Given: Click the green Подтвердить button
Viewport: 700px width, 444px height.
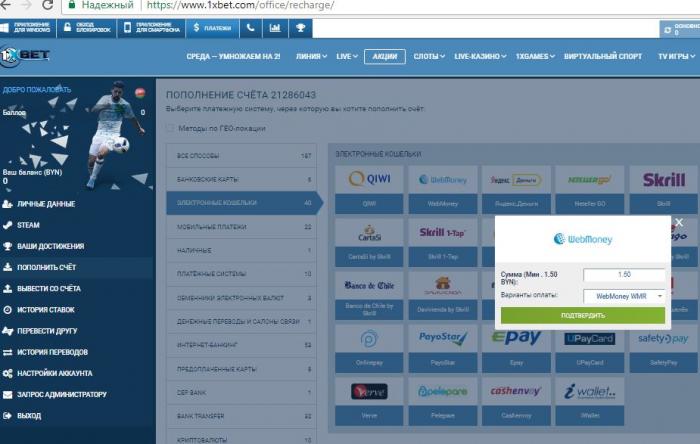Looking at the screenshot, I should pyautogui.click(x=583, y=315).
